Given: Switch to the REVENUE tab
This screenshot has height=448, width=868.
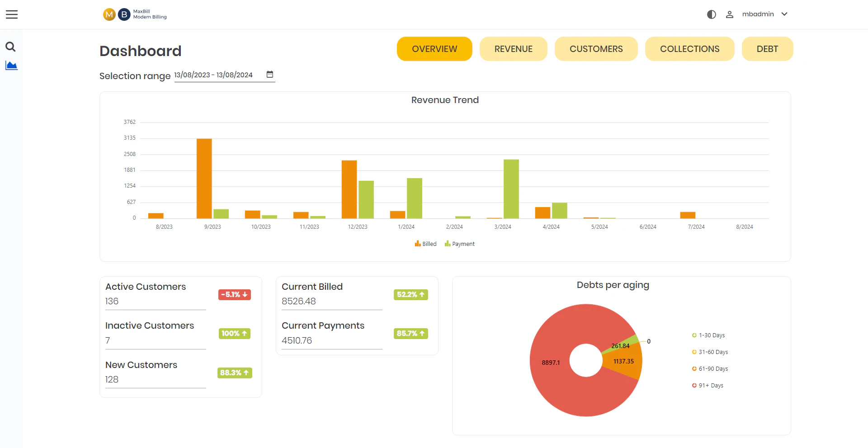Looking at the screenshot, I should coord(513,48).
